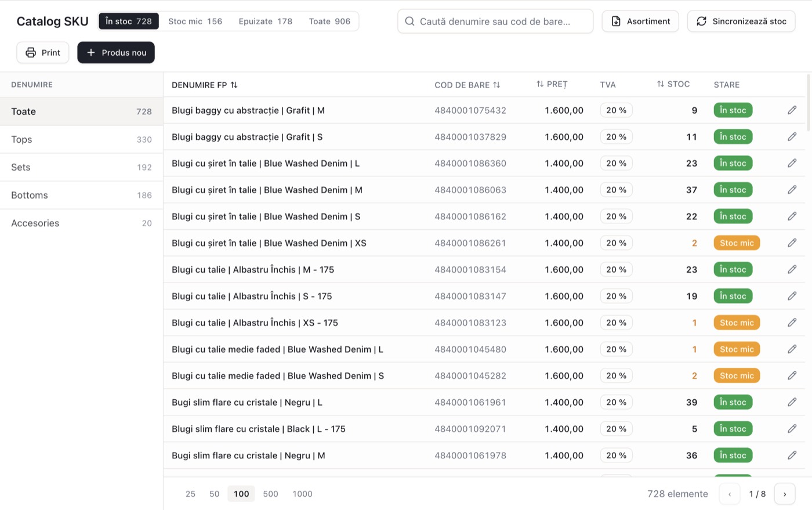Click the pencil icon for barcode 4840001037829
This screenshot has width=812, height=510.
792,137
